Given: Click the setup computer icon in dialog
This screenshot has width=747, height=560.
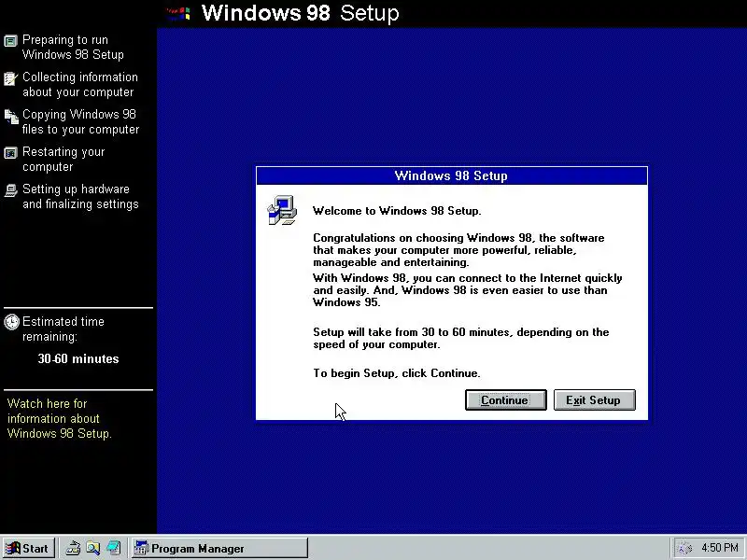Looking at the screenshot, I should [282, 210].
